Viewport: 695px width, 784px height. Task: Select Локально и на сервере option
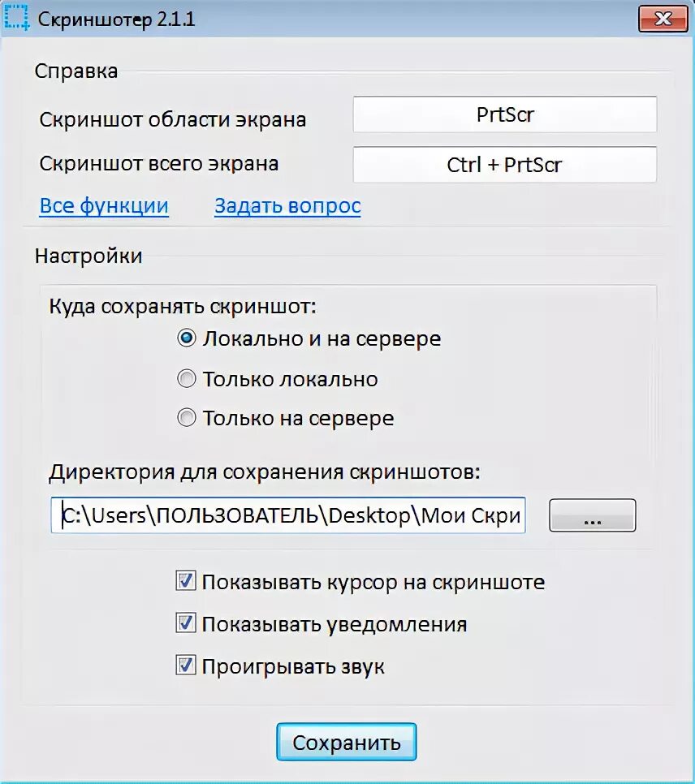click(x=187, y=338)
